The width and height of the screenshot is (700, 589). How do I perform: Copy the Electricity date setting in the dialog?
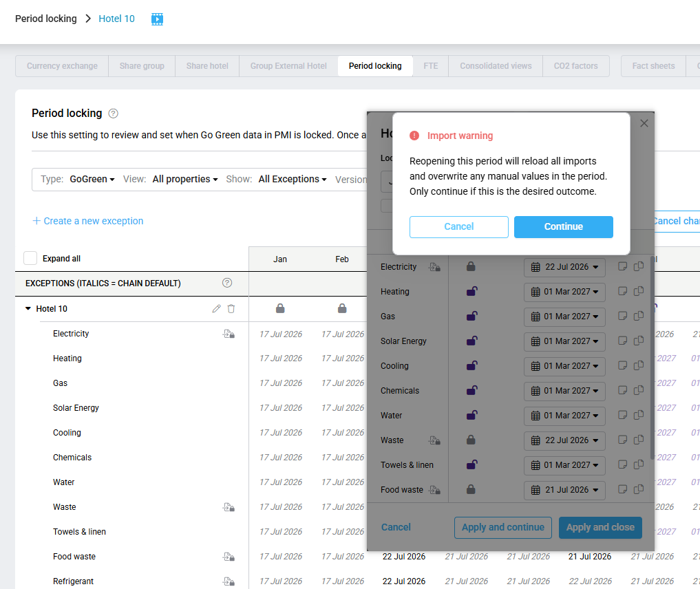(x=639, y=266)
